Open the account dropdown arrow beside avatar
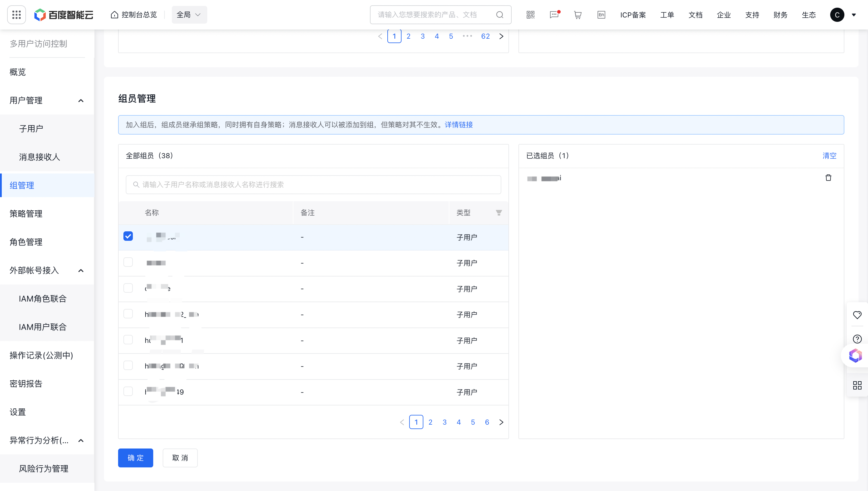This screenshot has height=491, width=868. click(x=854, y=15)
